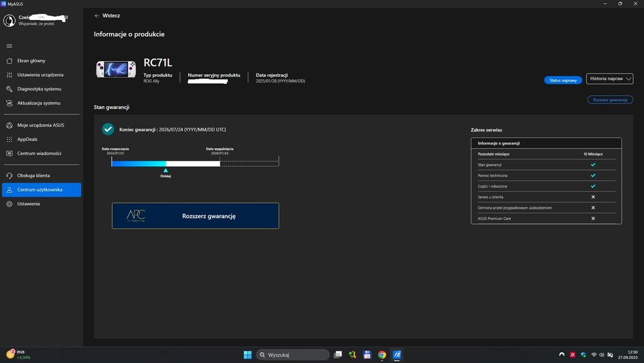Click the ASUS Premium Care X mark
The image size is (644, 363).
tap(592, 219)
